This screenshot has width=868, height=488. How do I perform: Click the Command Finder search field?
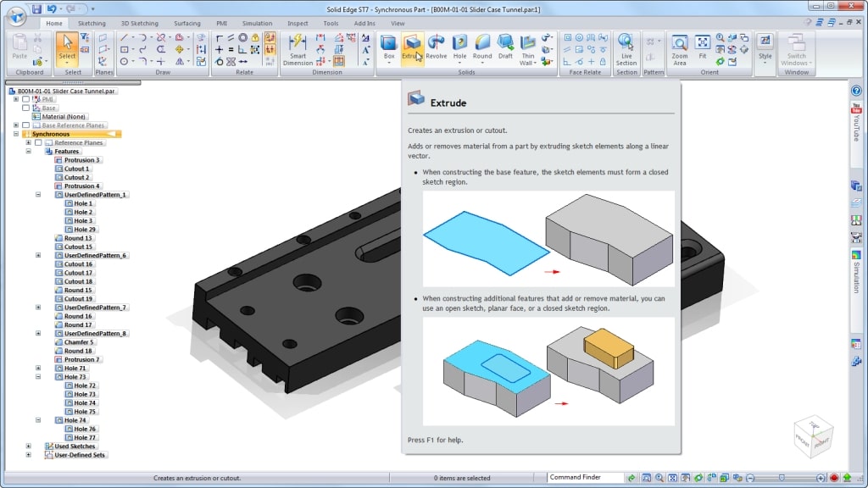pyautogui.click(x=586, y=478)
